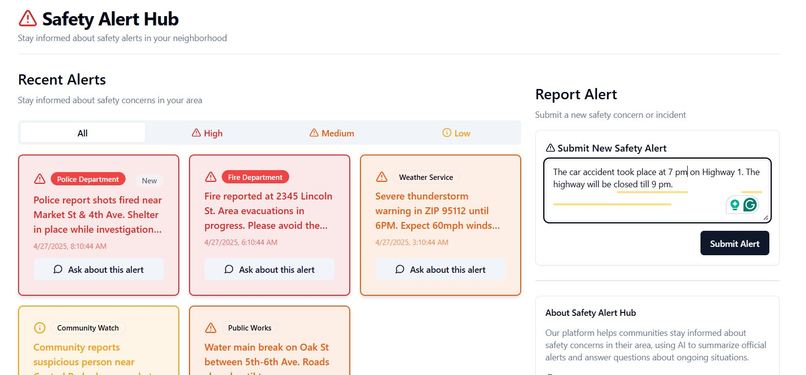806x375 pixels.
Task: Click the chat bubble icon in Weather alert card
Action: [400, 269]
